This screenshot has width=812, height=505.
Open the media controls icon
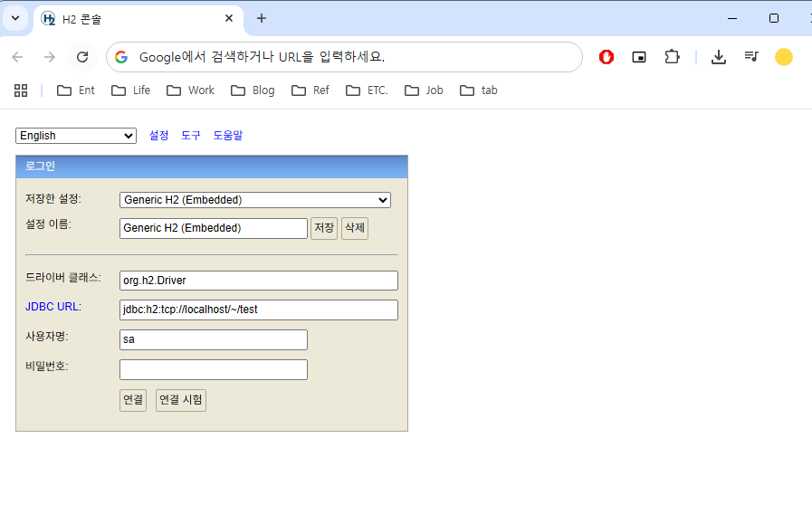tap(751, 56)
